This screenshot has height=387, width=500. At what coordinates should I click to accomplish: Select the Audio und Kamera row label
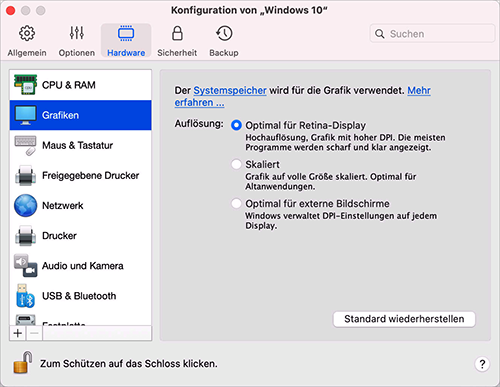tap(83, 266)
